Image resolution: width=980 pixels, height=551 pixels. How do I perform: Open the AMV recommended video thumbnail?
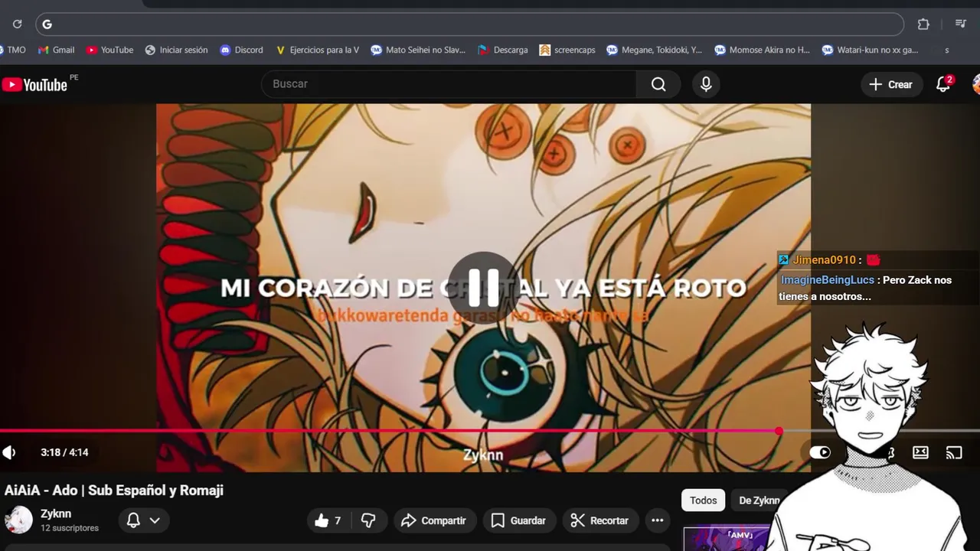pos(726,539)
